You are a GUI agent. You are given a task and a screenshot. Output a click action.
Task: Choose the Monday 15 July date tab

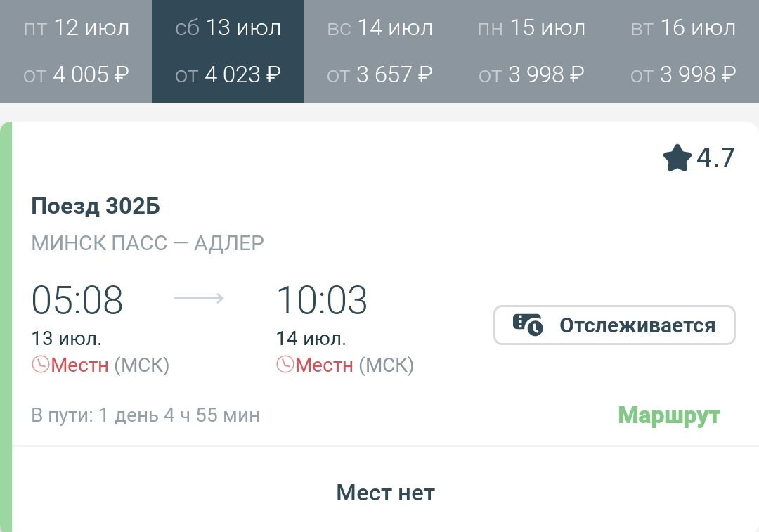point(531,51)
